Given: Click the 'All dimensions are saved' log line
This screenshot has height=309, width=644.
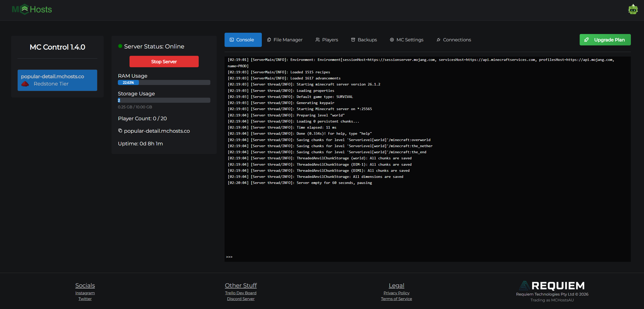Looking at the screenshot, I should 315,177.
